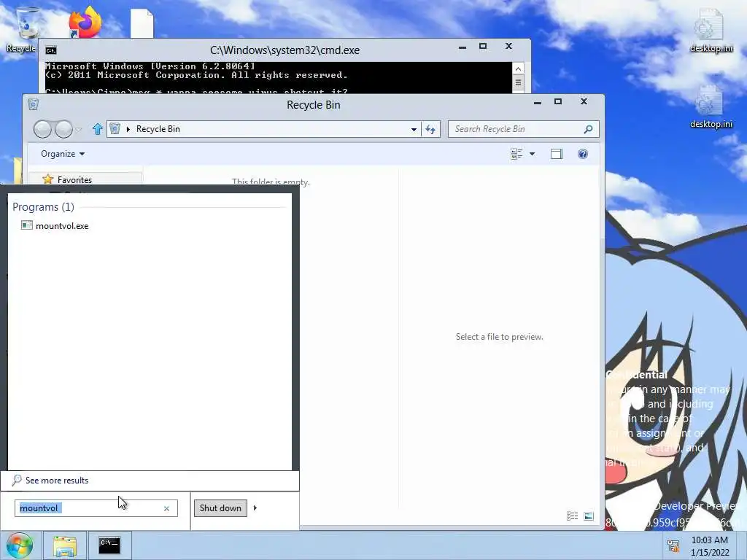This screenshot has width=747, height=560.
Task: Click the Shut down button
Action: point(220,508)
